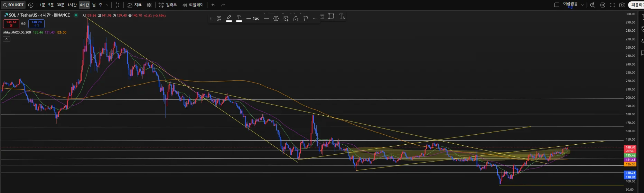The image size is (644, 193).
Task: Open the layout setup square icon
Action: click(557, 5)
